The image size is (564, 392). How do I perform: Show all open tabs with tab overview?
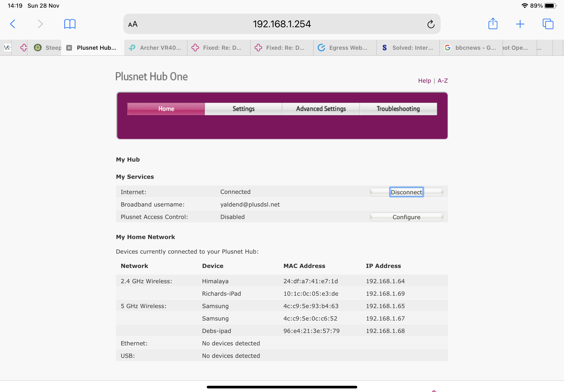548,24
